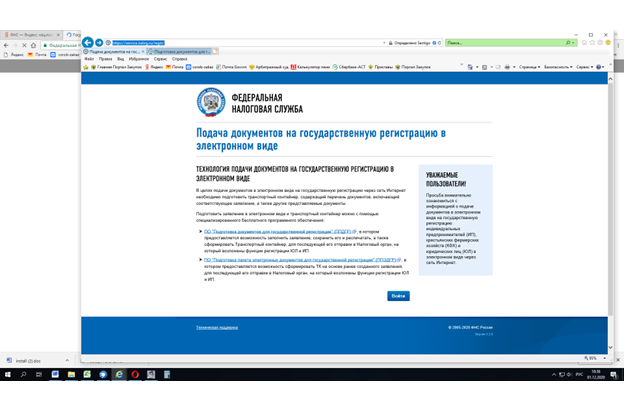Screen dimensions: 624x413
Task: Open the zoom level dropdown in status bar
Action: (x=604, y=358)
